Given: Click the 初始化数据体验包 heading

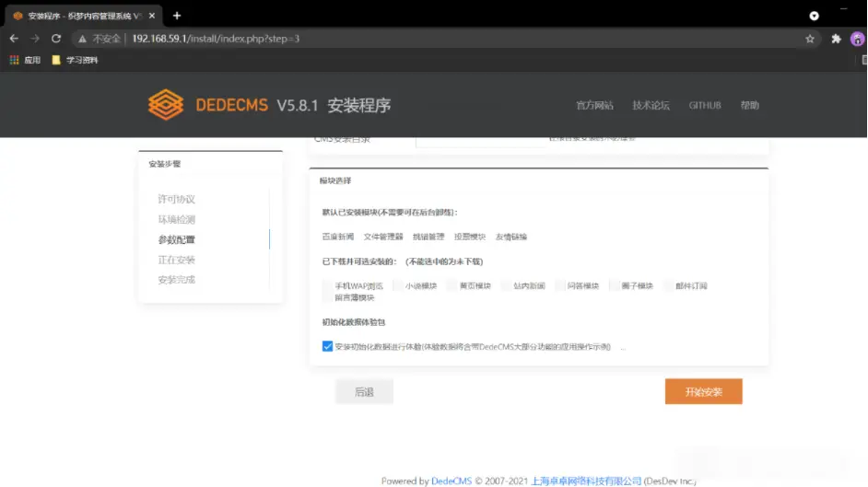Looking at the screenshot, I should [x=353, y=321].
